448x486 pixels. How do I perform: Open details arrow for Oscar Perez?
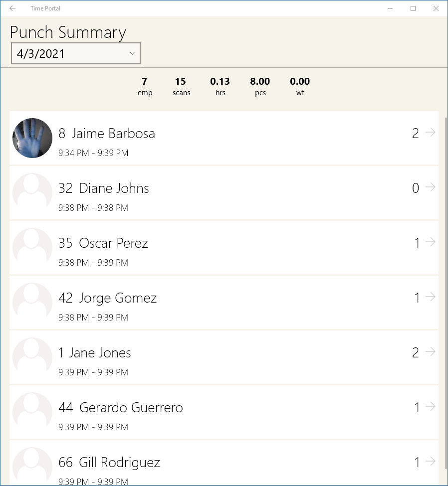pyautogui.click(x=431, y=242)
